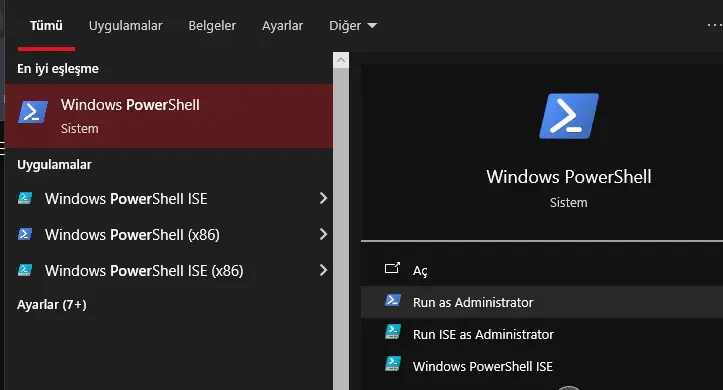The height and width of the screenshot is (390, 723).
Task: Choose Windows PowerShell ISE in the actions list
Action: click(x=542, y=366)
